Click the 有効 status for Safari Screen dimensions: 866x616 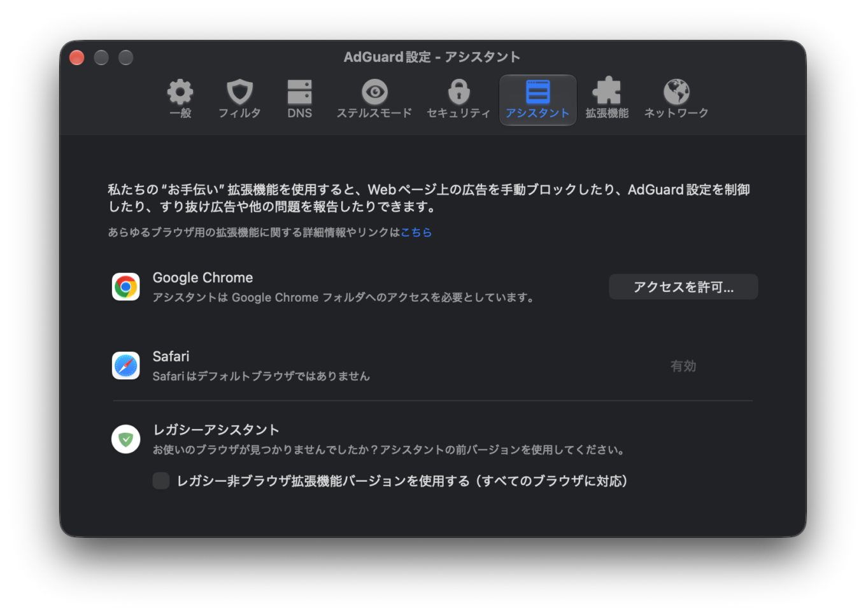click(x=683, y=366)
